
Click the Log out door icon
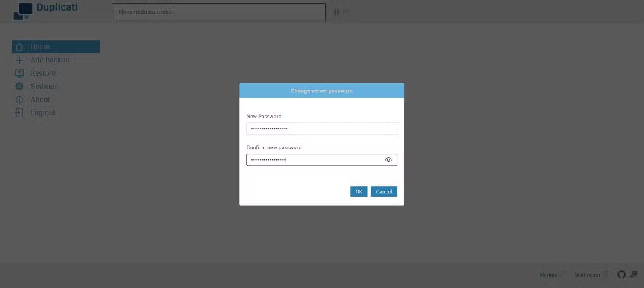[19, 113]
